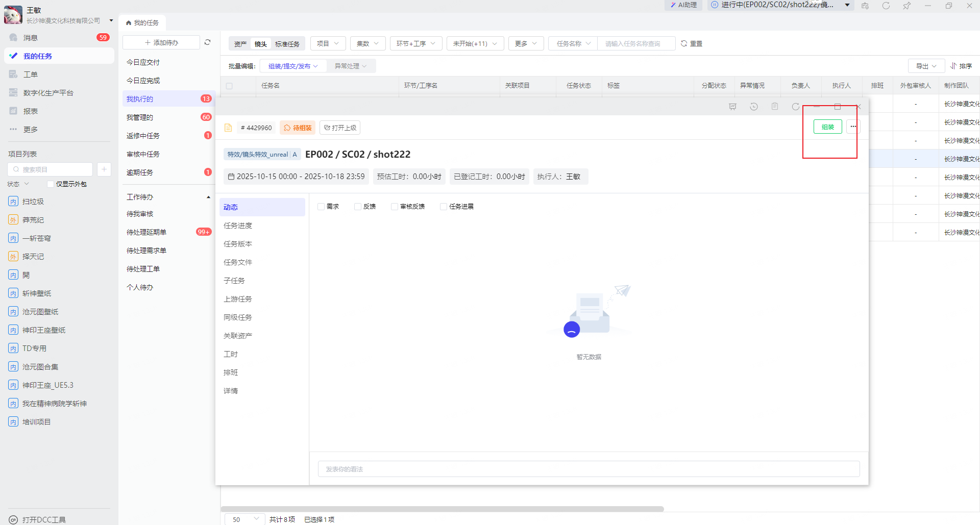The height and width of the screenshot is (525, 980).
Task: Tick the 审核反馈 checkbox
Action: (395, 207)
